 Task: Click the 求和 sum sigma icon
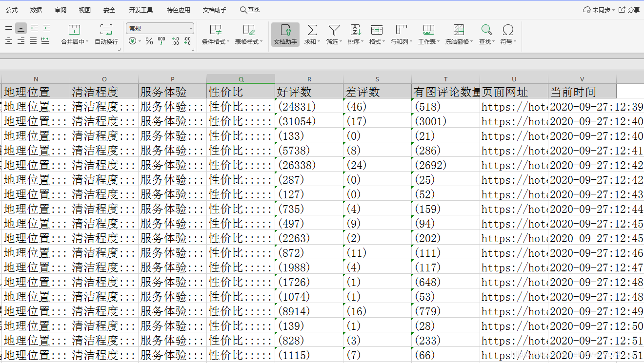[312, 30]
